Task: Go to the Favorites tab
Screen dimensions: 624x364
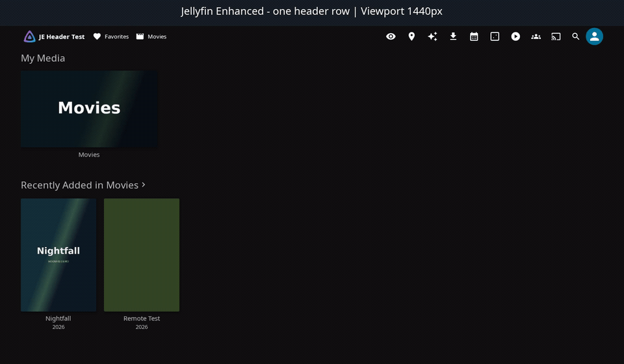Action: [111, 36]
